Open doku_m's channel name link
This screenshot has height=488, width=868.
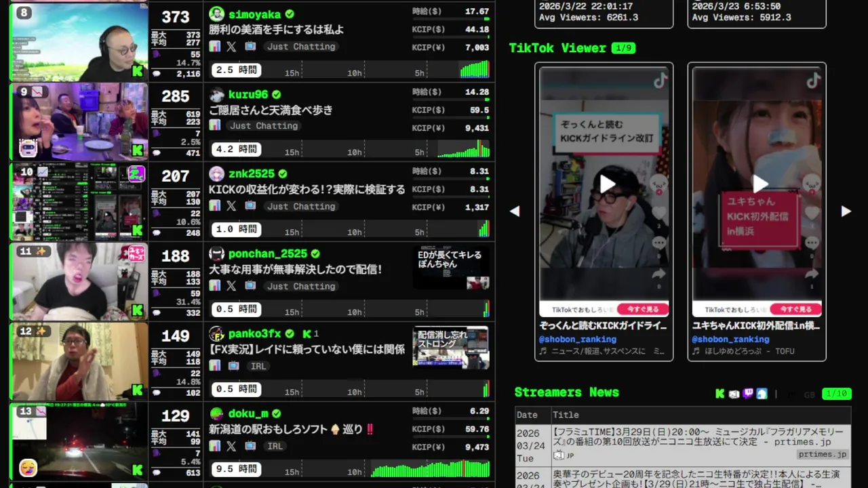pyautogui.click(x=248, y=414)
